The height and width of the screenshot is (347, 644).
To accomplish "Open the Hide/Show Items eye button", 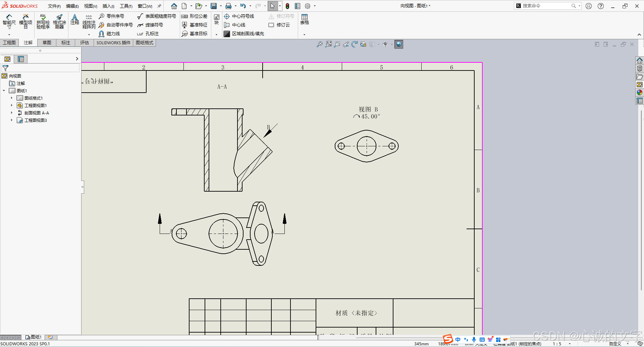I will tap(385, 44).
